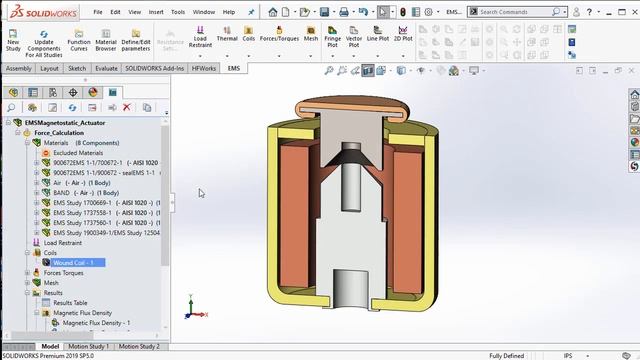The height and width of the screenshot is (360, 640).
Task: Click the Zoom to Fit icon in heads-up toolbar
Action: click(329, 71)
